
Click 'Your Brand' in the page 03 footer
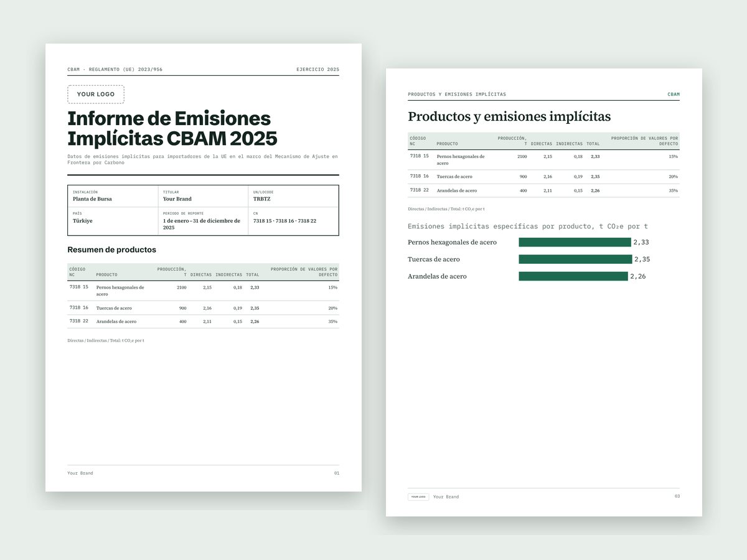click(x=446, y=497)
